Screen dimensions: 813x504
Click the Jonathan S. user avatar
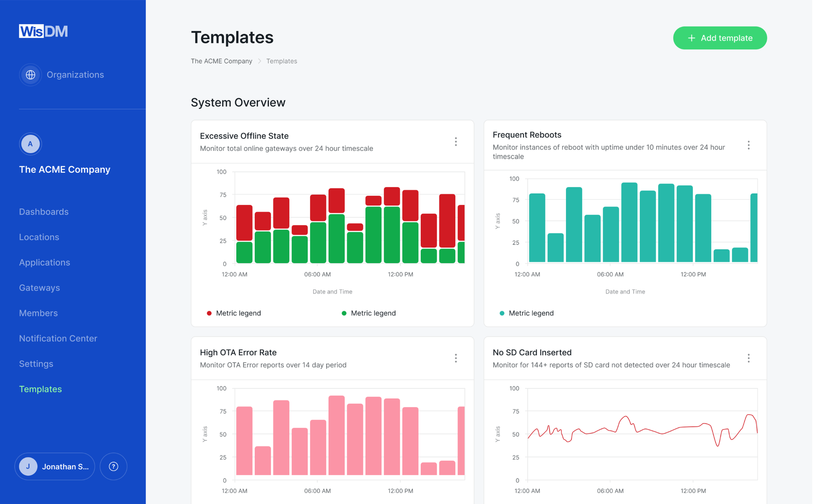[28, 466]
